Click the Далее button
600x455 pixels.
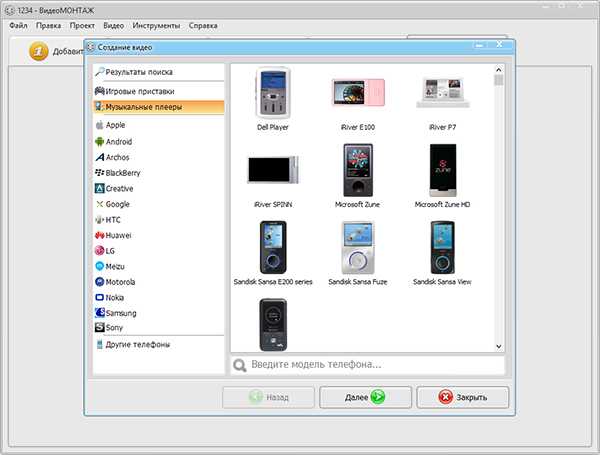click(365, 397)
